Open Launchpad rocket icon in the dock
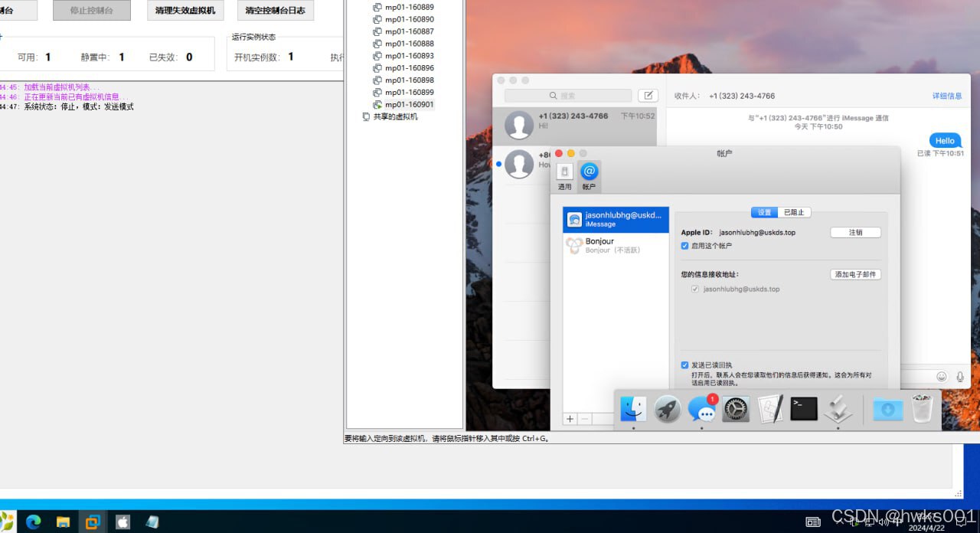Viewport: 980px width, 533px height. pyautogui.click(x=668, y=409)
